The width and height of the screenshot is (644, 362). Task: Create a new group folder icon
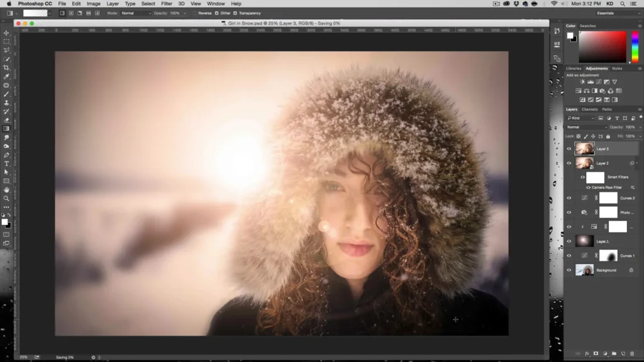pos(614,353)
